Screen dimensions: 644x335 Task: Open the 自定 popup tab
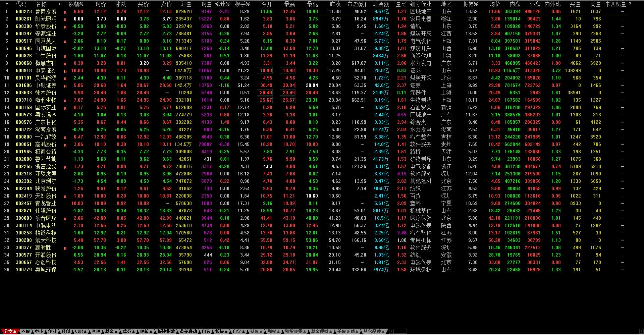(239, 331)
